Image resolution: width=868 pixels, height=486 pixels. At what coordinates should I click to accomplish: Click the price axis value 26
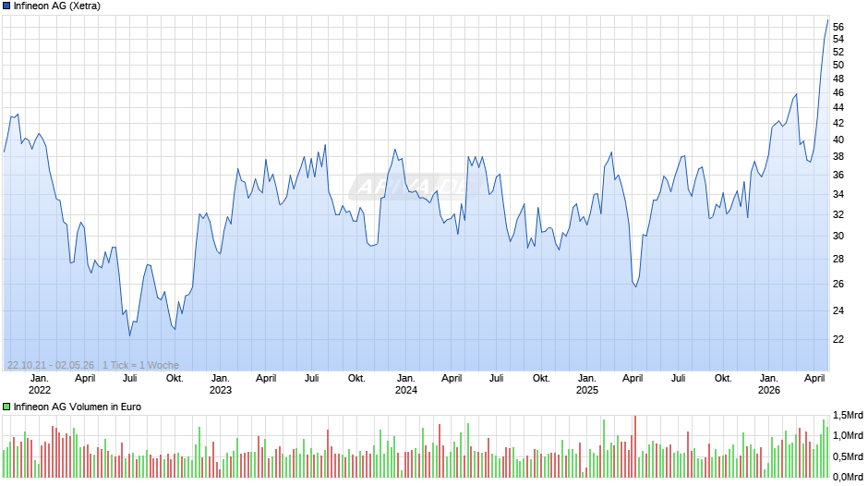click(x=838, y=285)
